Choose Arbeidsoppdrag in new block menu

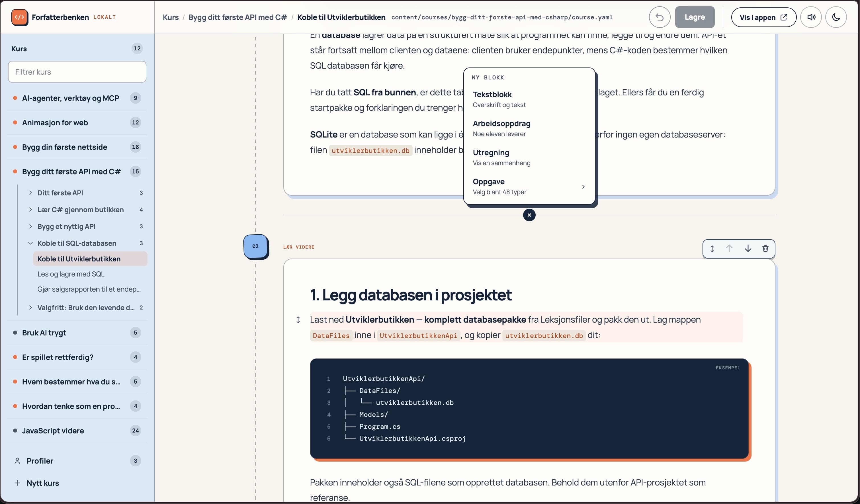pos(529,128)
